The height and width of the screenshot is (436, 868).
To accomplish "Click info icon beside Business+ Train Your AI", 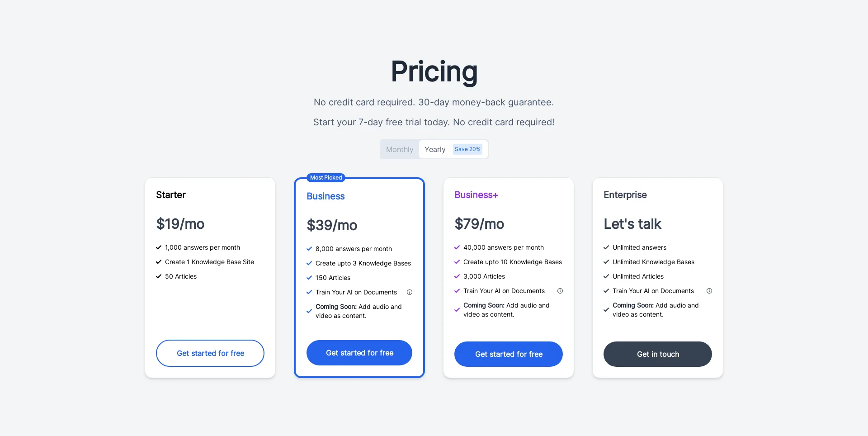I will pos(560,291).
